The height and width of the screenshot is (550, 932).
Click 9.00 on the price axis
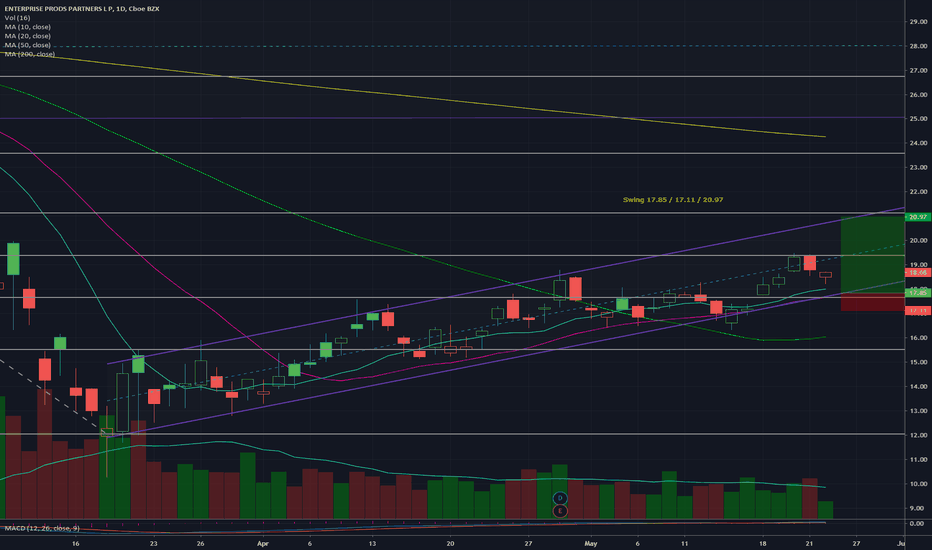[919, 508]
